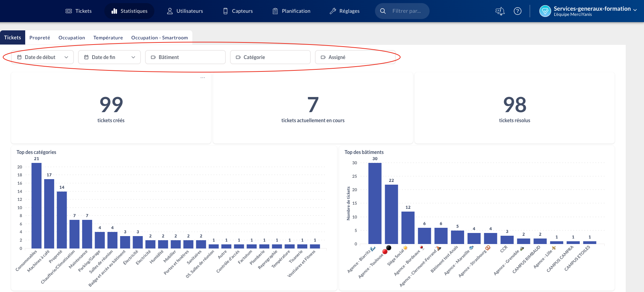Click the MerciYanis diamond logo avatar
The image size is (644, 292).
545,11
